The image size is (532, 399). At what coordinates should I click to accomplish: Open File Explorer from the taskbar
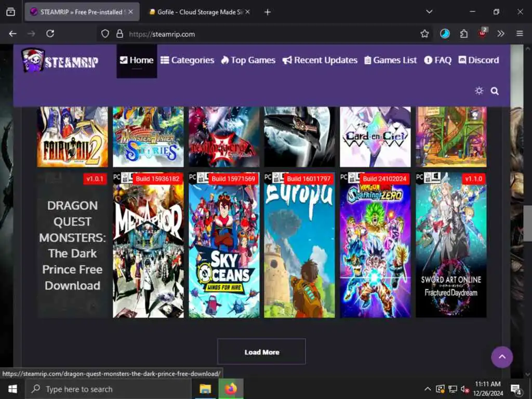[205, 389]
